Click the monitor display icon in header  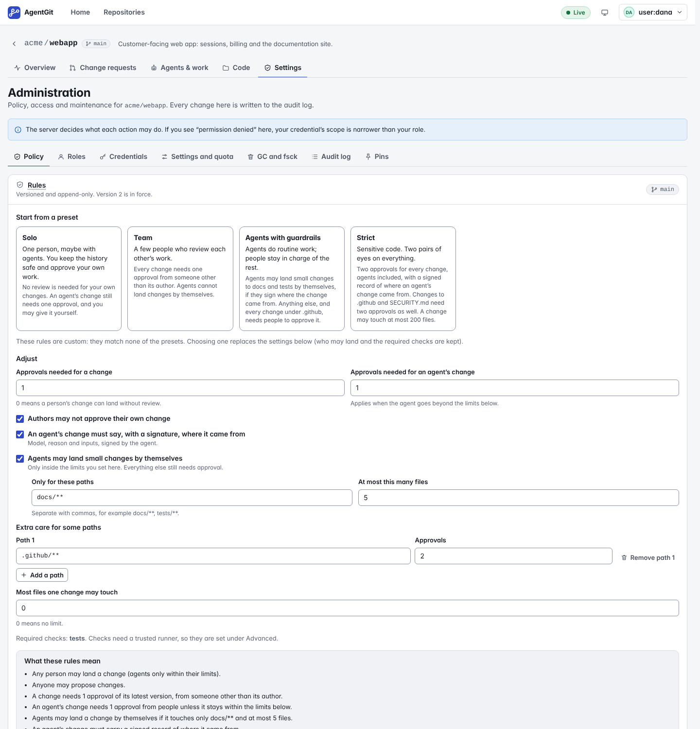tap(605, 13)
